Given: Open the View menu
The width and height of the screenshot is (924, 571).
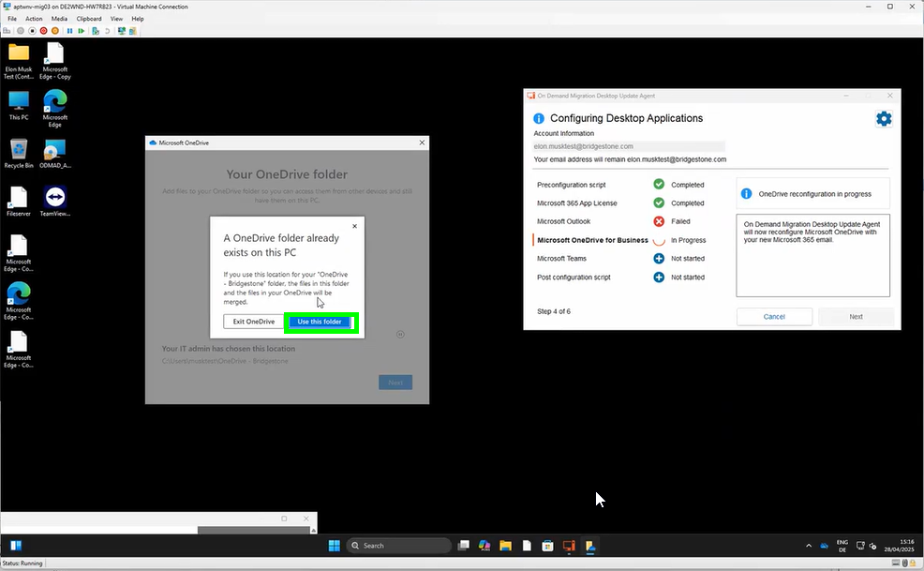Looking at the screenshot, I should pyautogui.click(x=117, y=19).
